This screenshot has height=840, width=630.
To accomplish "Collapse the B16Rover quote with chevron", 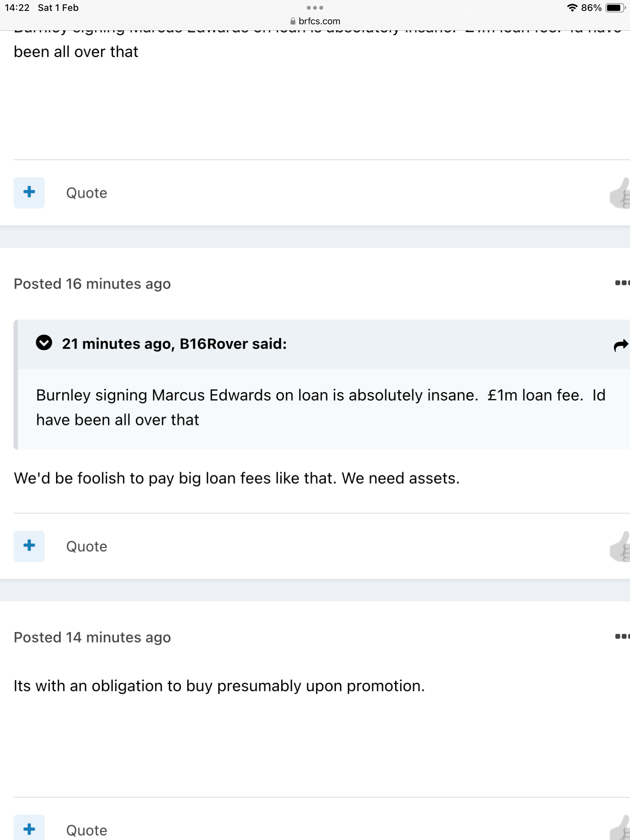I will click(44, 343).
